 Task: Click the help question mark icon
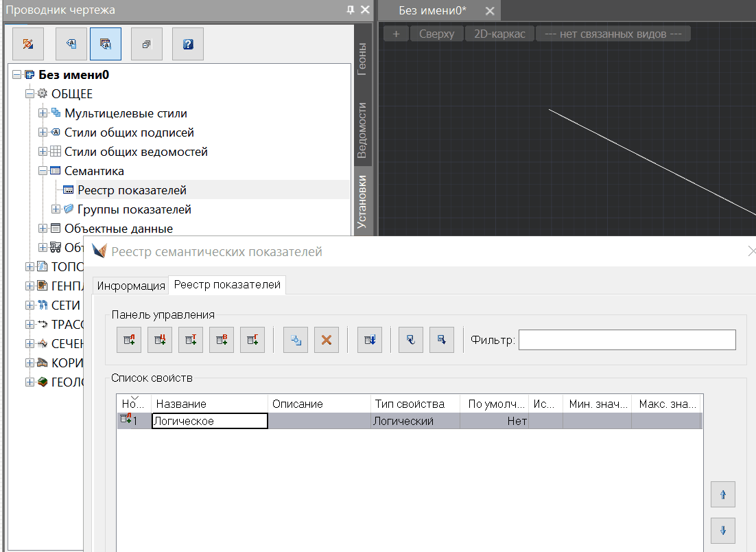click(188, 44)
